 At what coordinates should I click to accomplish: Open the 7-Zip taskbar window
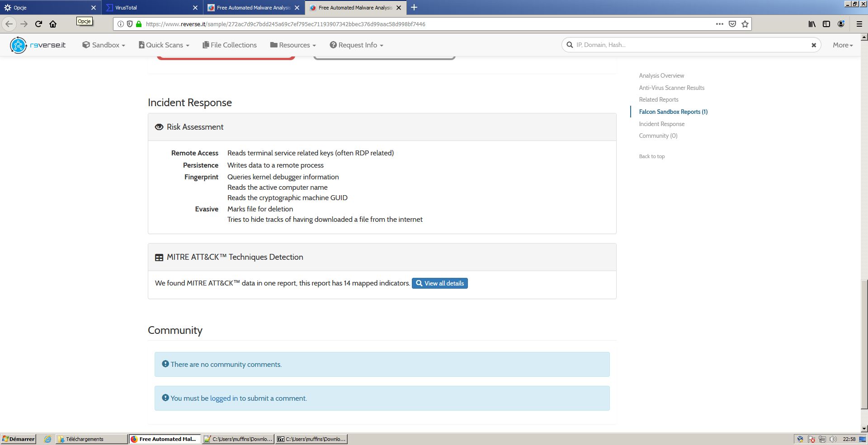(x=311, y=439)
